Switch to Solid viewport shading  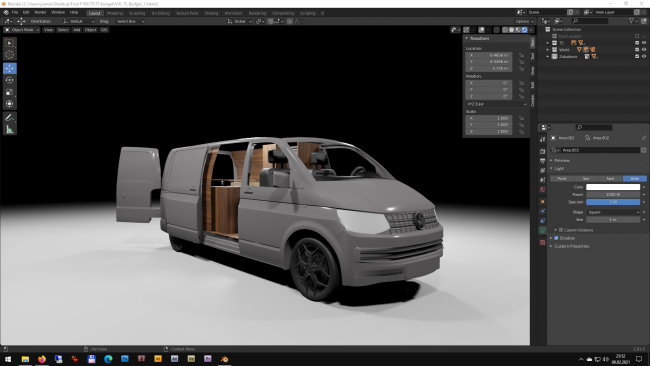coord(512,30)
